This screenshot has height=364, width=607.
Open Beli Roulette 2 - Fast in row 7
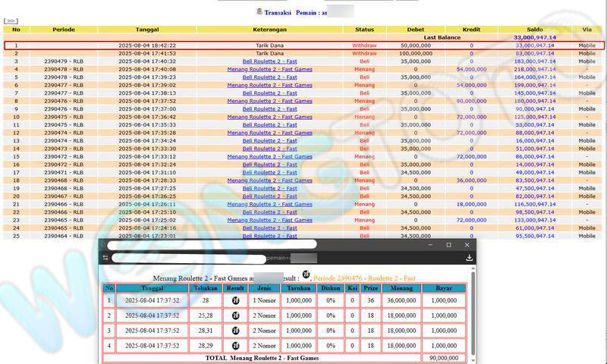point(270,93)
